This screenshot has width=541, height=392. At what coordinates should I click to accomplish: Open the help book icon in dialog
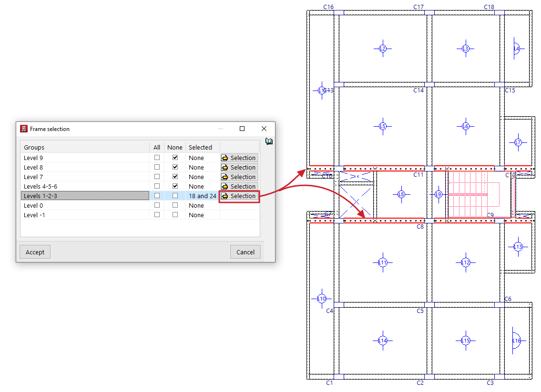tap(269, 141)
